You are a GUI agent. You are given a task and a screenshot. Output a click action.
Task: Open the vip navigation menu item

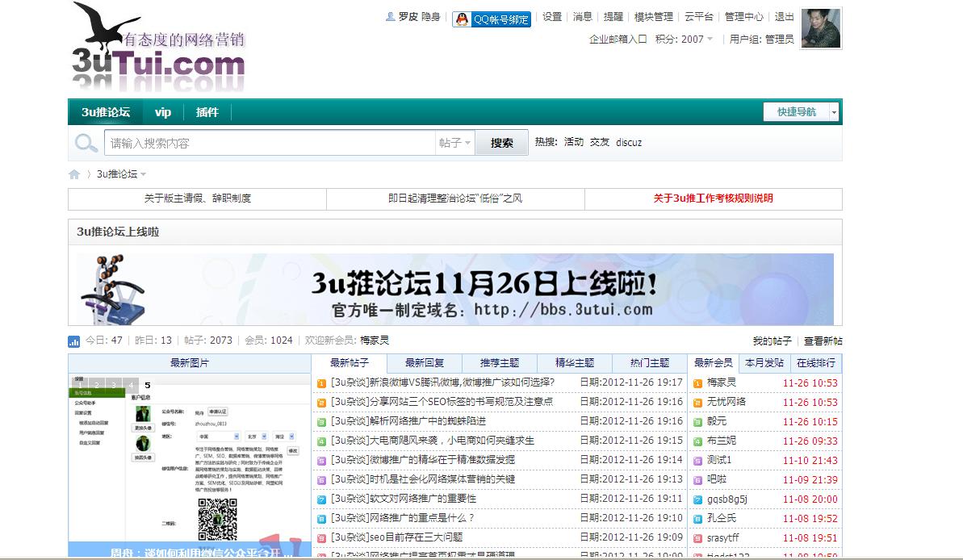coord(163,112)
